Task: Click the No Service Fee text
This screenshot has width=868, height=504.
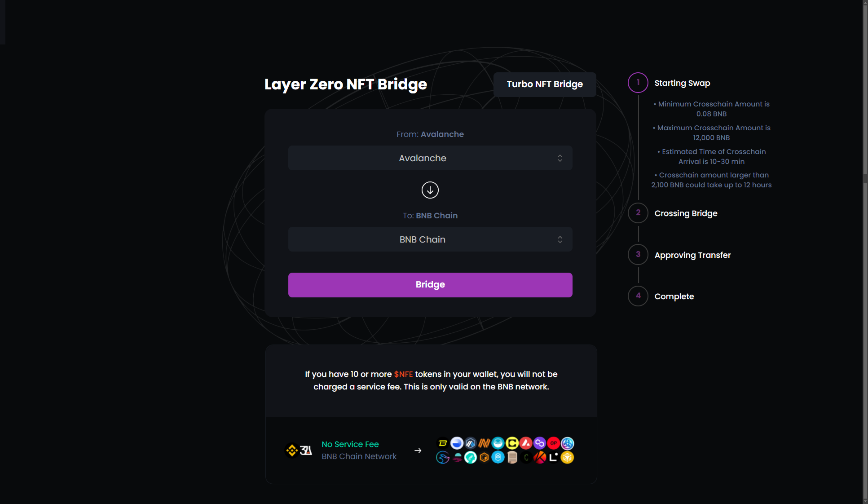Action: tap(350, 444)
